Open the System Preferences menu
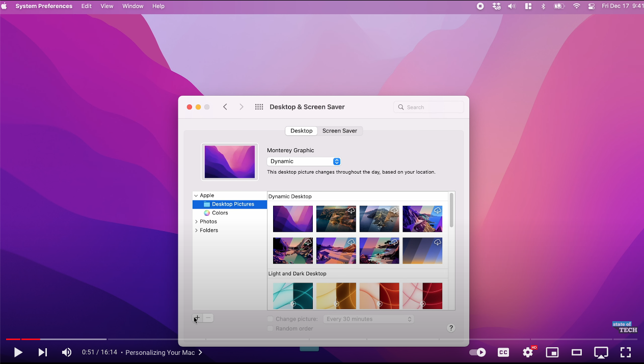Image resolution: width=644 pixels, height=364 pixels. tap(44, 6)
